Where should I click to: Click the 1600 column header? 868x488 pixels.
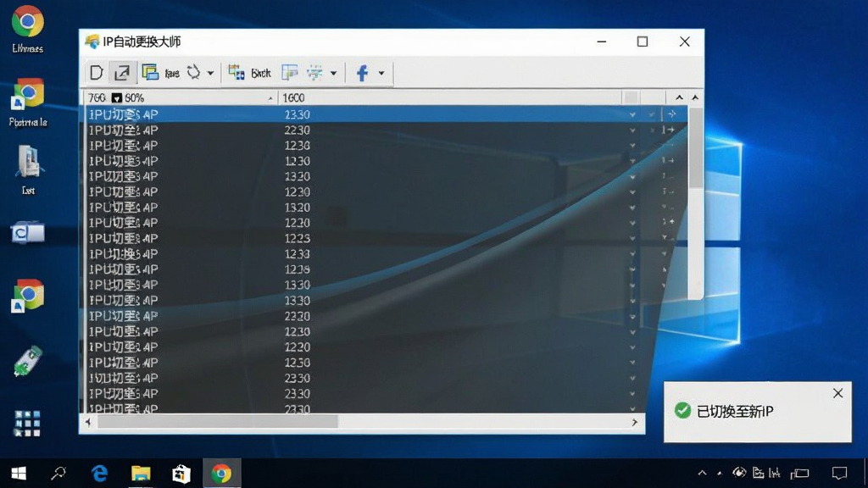449,98
